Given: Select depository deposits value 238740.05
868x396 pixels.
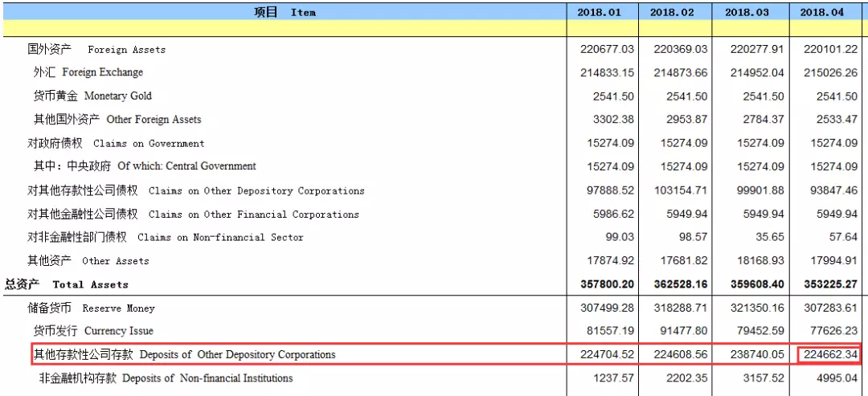Looking at the screenshot, I should pyautogui.click(x=757, y=354).
